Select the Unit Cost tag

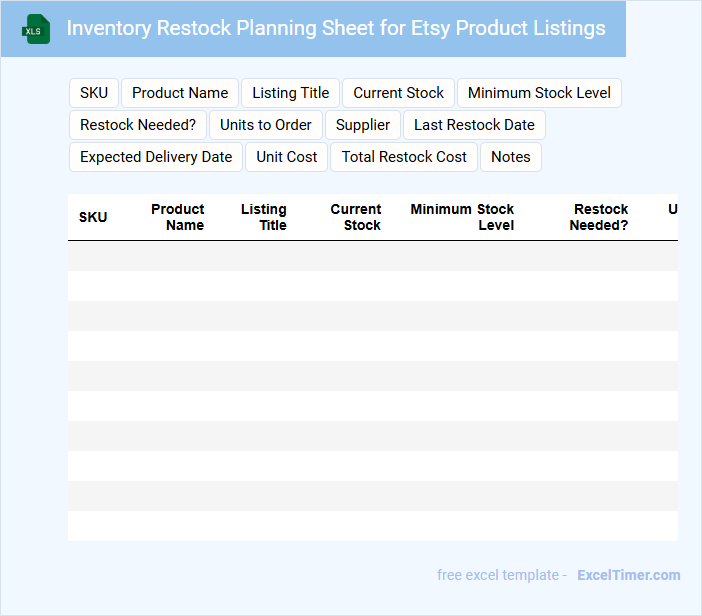coord(287,157)
